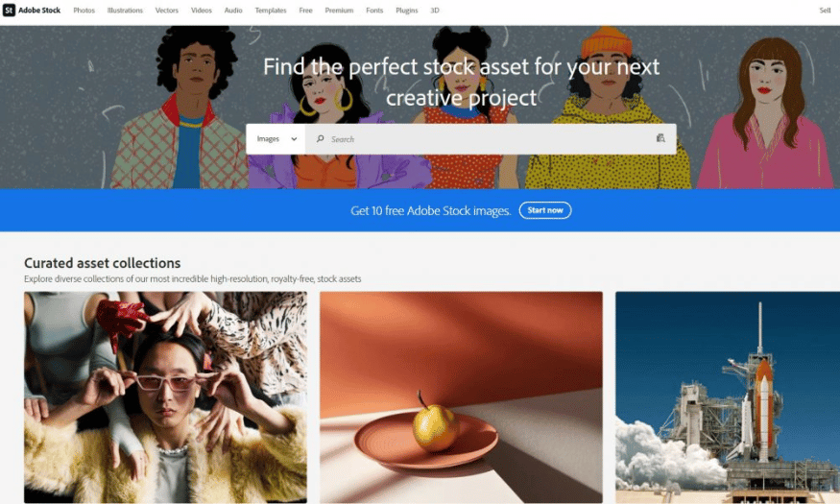Screen dimensions: 840x504
Task: Go to the Vectors section
Action: 167,11
